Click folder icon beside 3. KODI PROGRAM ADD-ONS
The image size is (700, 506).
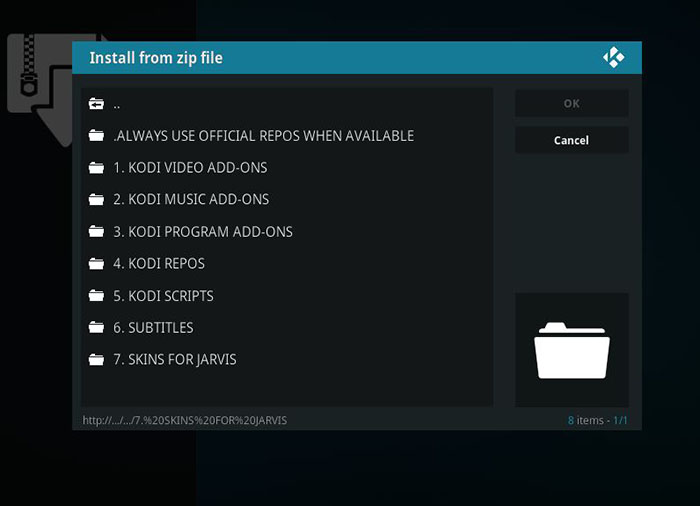click(96, 231)
